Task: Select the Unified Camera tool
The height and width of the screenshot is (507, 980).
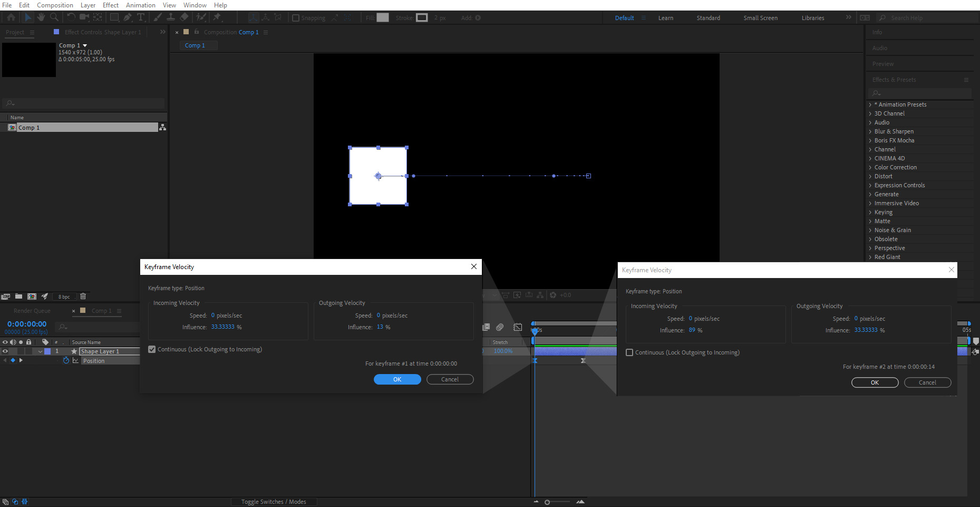Action: [84, 17]
